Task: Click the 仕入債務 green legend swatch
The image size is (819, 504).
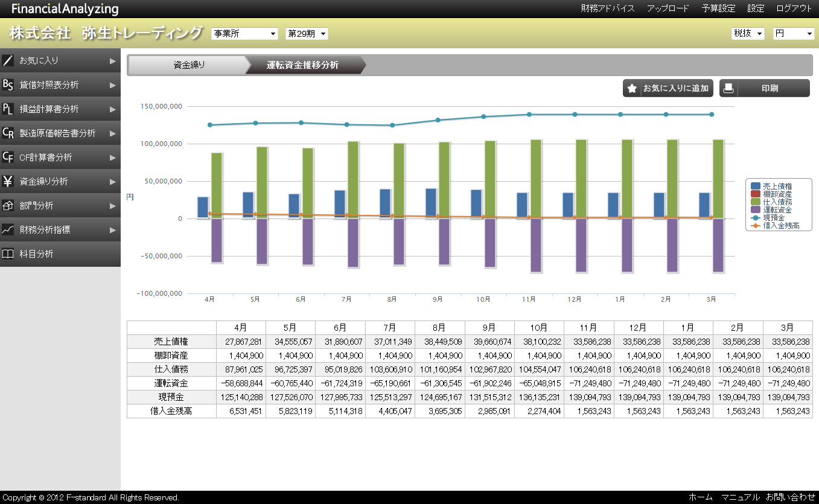Action: click(755, 202)
